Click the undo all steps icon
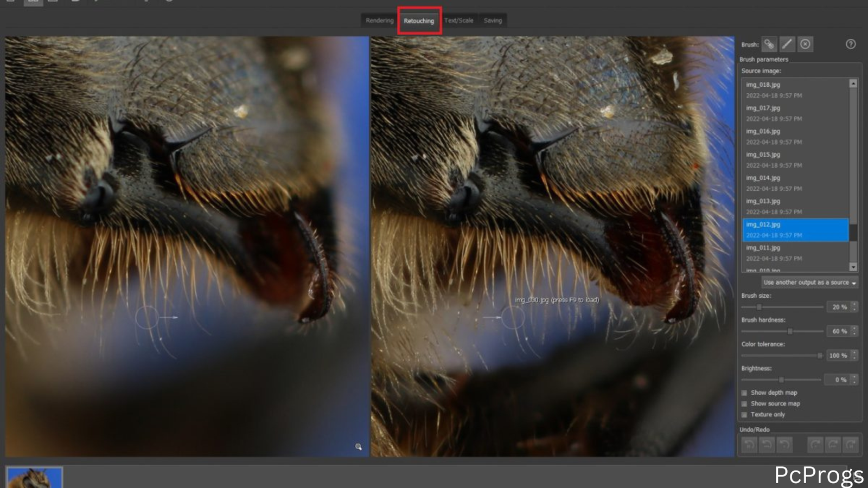The image size is (868, 488). tap(749, 445)
